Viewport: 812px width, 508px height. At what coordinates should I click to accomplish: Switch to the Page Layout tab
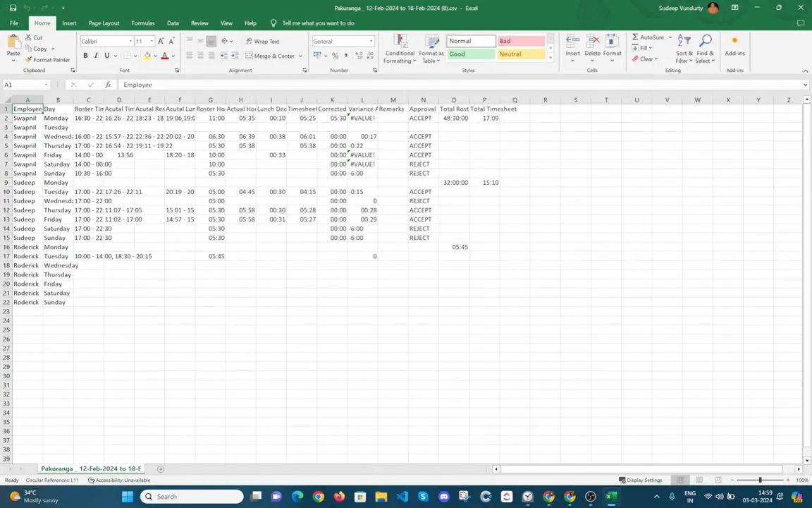pos(104,23)
